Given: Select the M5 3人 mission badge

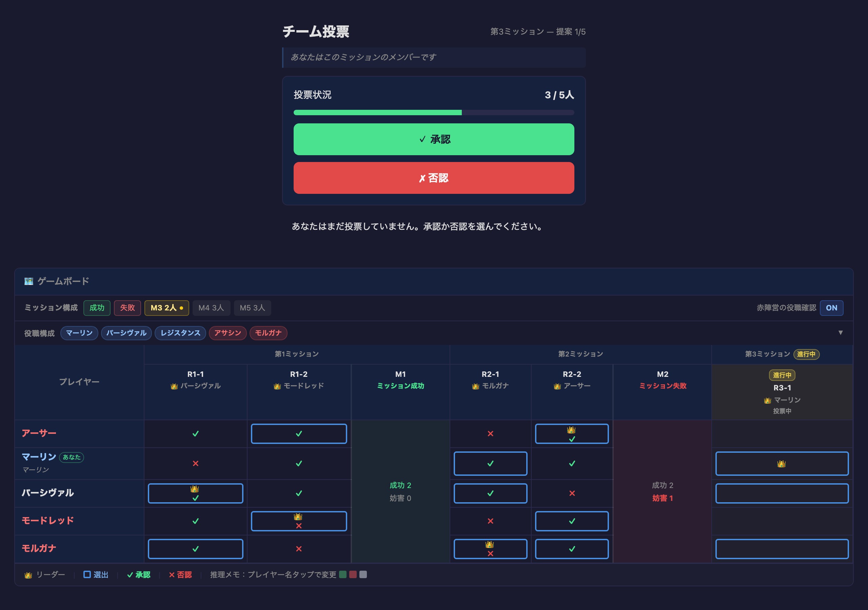Looking at the screenshot, I should (x=252, y=308).
